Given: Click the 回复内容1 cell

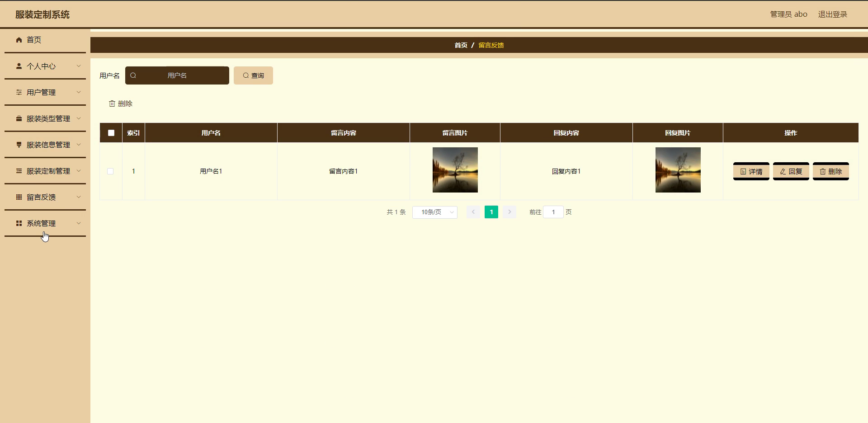Looking at the screenshot, I should coord(566,171).
